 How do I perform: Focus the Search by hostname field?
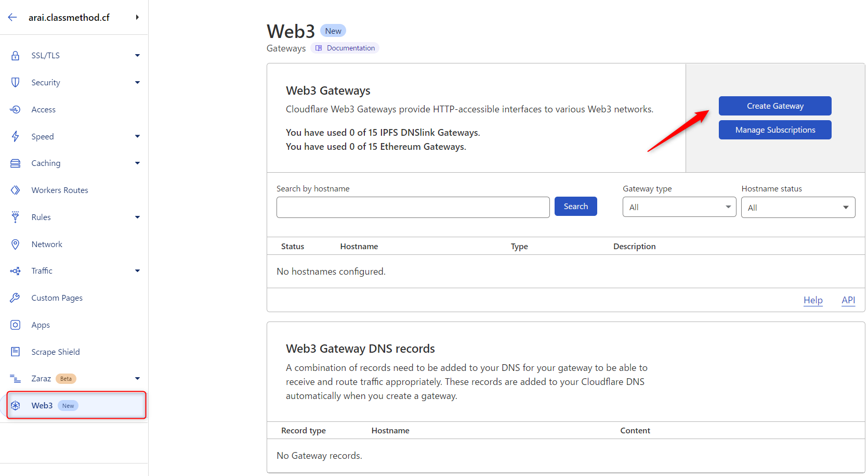point(413,207)
